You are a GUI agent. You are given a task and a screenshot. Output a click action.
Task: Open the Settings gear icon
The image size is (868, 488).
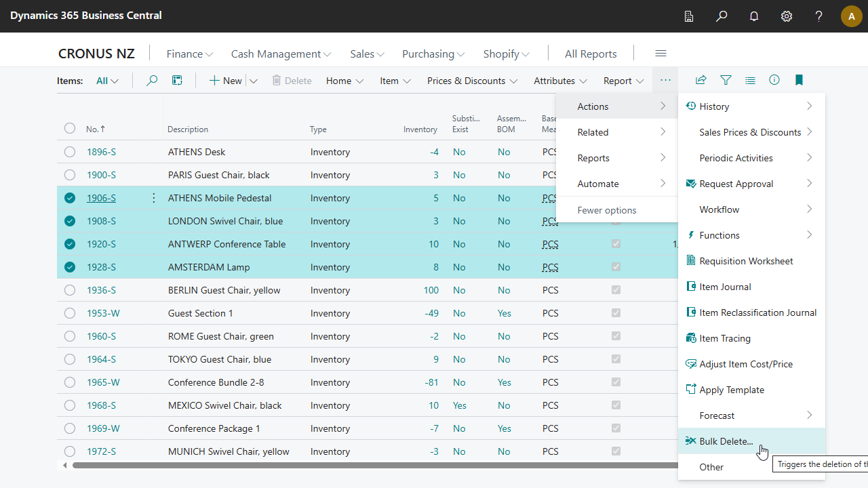pos(787,16)
